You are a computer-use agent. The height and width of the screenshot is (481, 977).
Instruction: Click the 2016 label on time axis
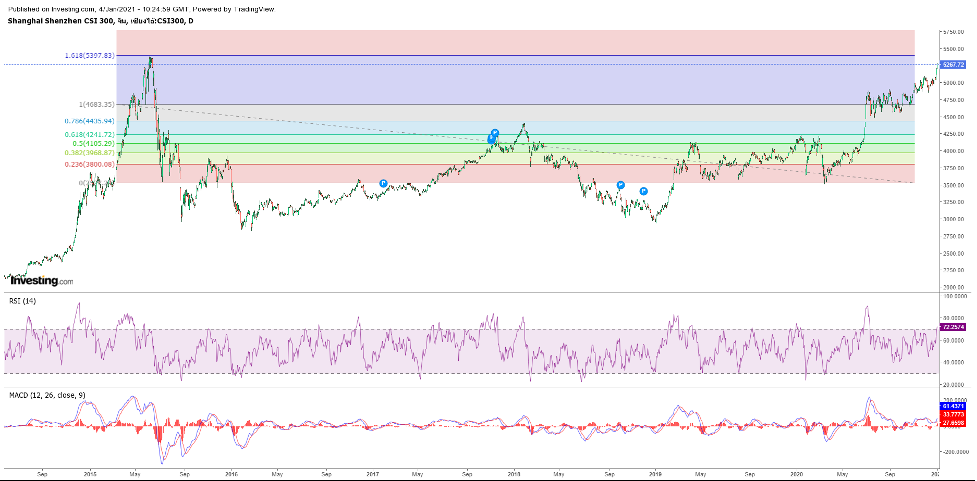click(230, 473)
